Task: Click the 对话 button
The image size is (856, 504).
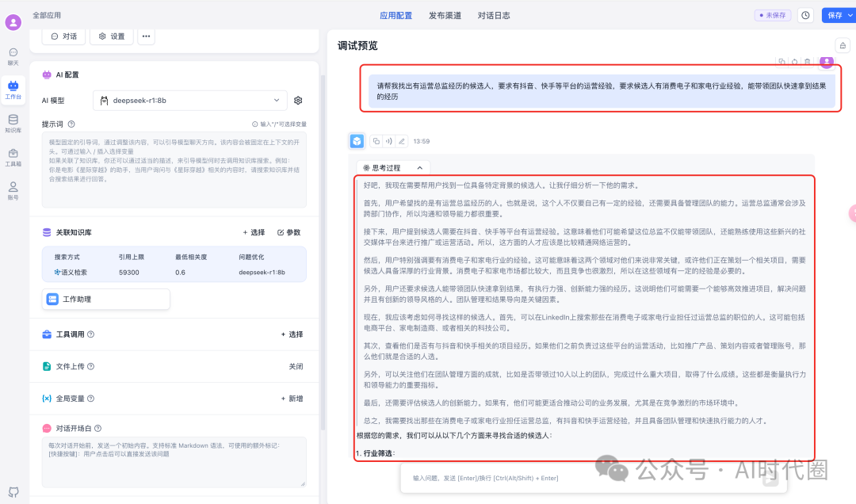Action: (64, 36)
